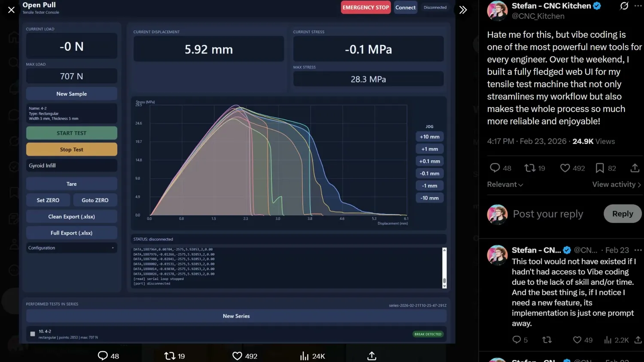Image resolution: width=644 pixels, height=362 pixels.
Task: Open the tweet timestamp 4:17 PM · Feb 23, 2026
Action: [527, 142]
